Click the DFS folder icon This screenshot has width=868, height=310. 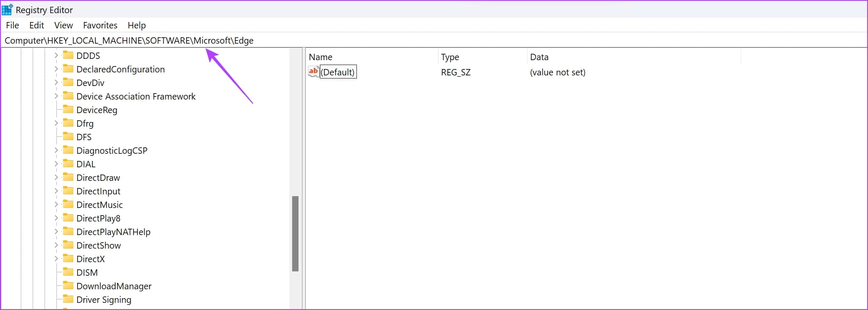tap(68, 137)
